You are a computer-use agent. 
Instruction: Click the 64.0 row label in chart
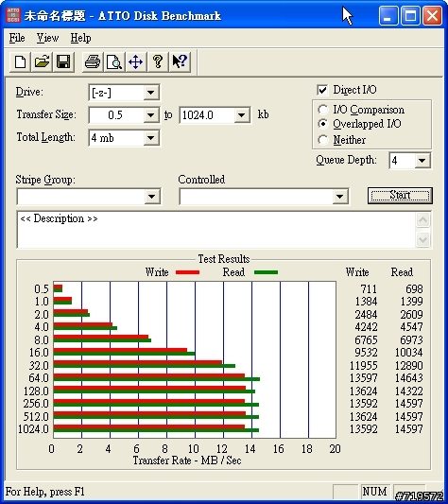[39, 378]
